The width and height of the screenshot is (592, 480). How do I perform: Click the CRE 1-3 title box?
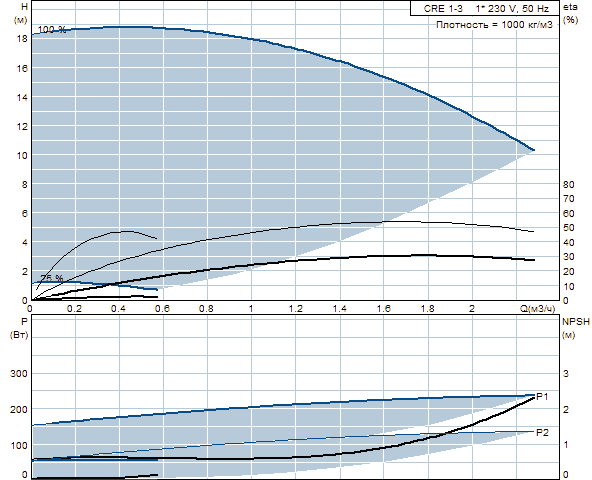click(x=484, y=8)
